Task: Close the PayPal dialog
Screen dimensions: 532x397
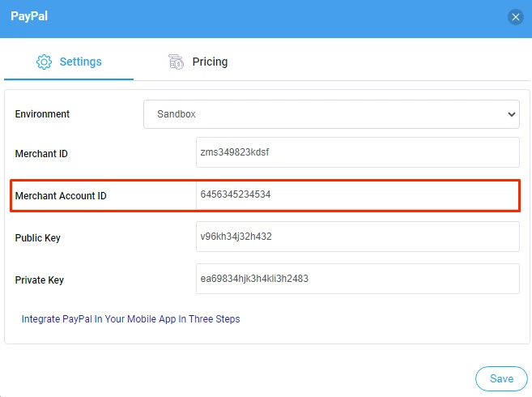Action: point(515,17)
